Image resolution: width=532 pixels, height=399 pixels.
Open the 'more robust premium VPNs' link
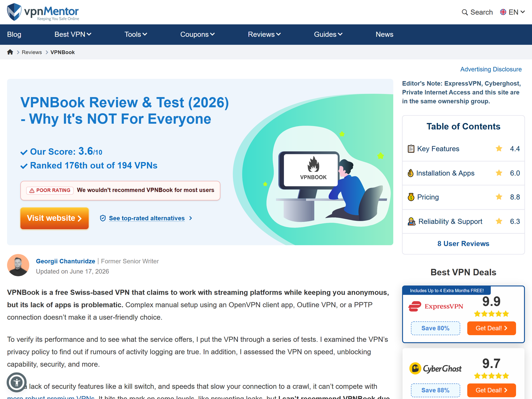51,397
